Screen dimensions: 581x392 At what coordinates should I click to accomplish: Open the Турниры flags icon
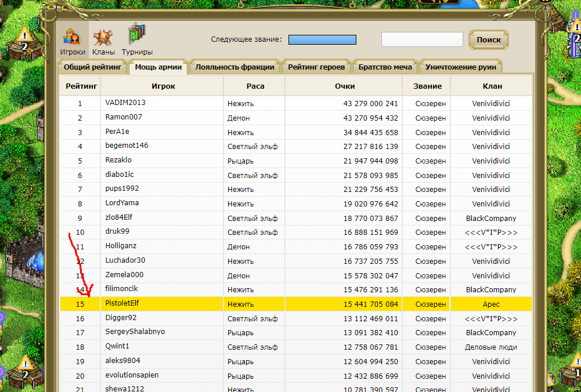pyautogui.click(x=137, y=40)
